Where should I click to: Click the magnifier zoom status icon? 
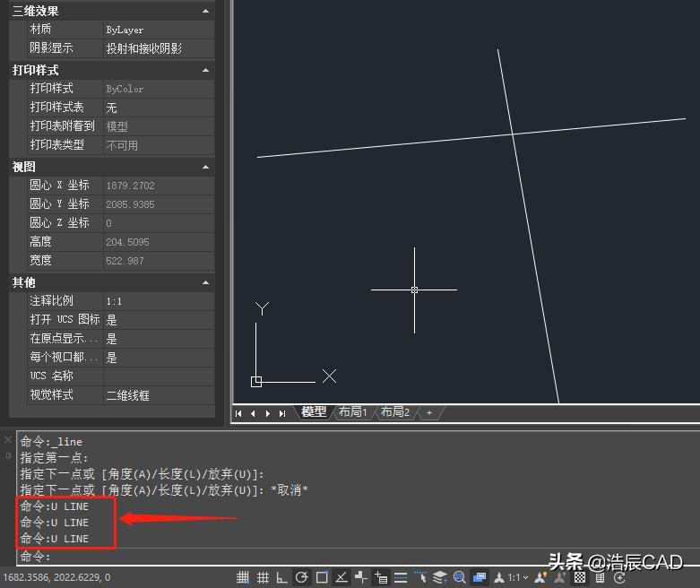[460, 577]
